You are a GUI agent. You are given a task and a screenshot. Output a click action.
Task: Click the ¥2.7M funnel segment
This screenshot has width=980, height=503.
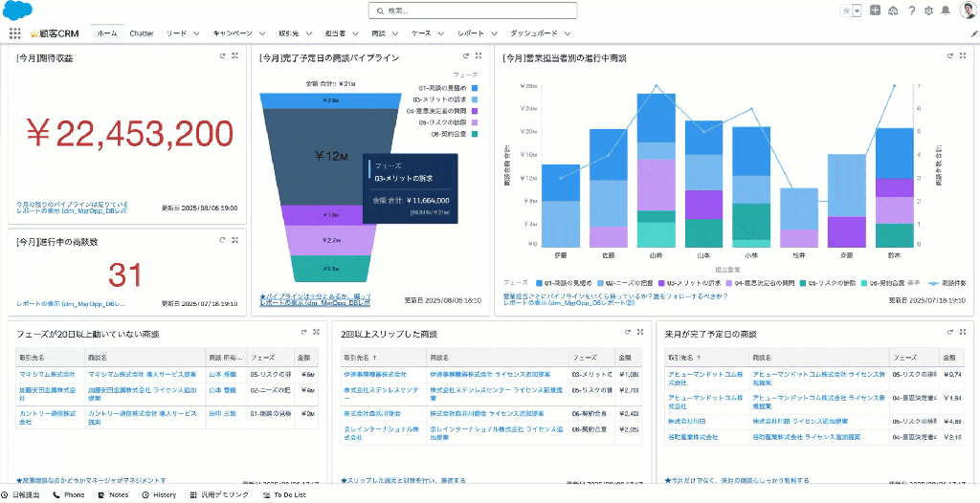331,240
